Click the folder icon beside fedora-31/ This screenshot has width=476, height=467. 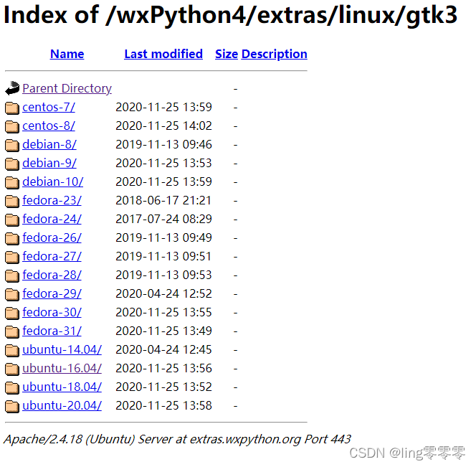point(12,331)
